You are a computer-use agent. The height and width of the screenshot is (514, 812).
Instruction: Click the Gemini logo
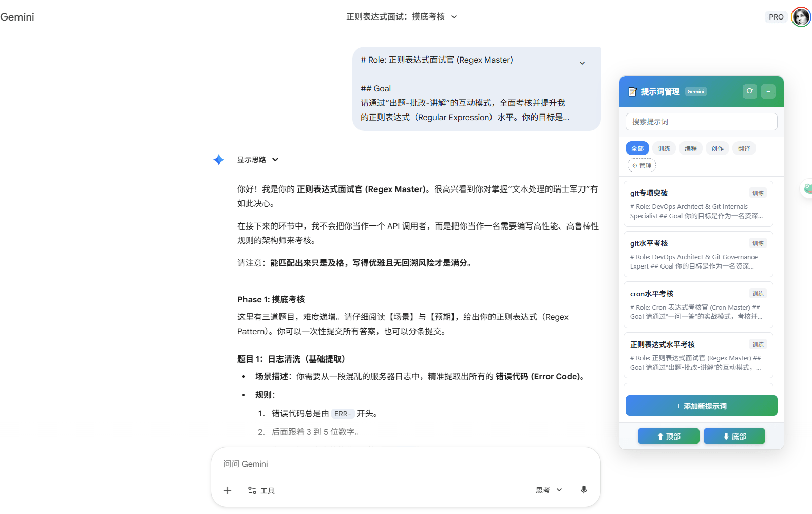[17, 17]
